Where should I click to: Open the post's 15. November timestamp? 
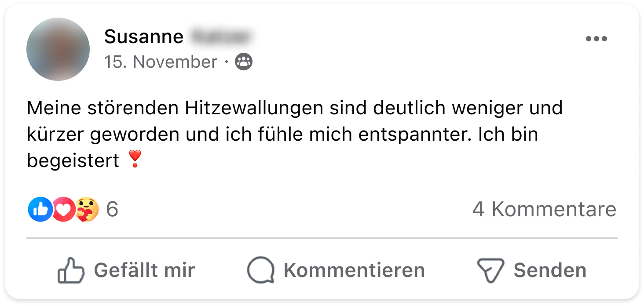click(161, 62)
